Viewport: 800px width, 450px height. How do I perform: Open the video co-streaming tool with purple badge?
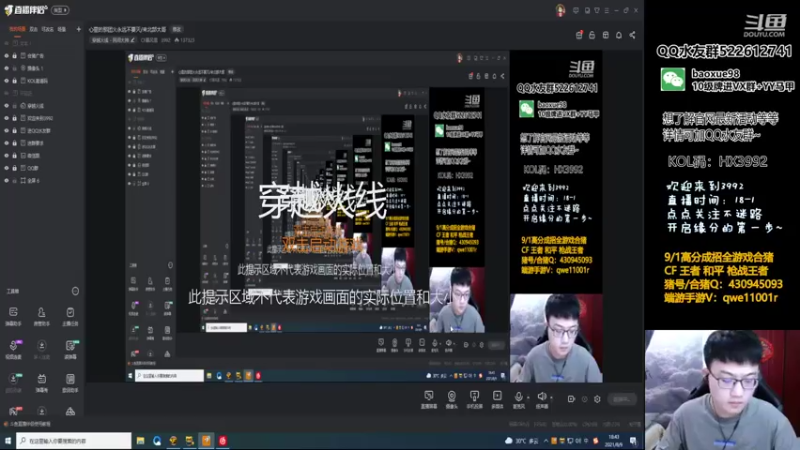point(13,348)
